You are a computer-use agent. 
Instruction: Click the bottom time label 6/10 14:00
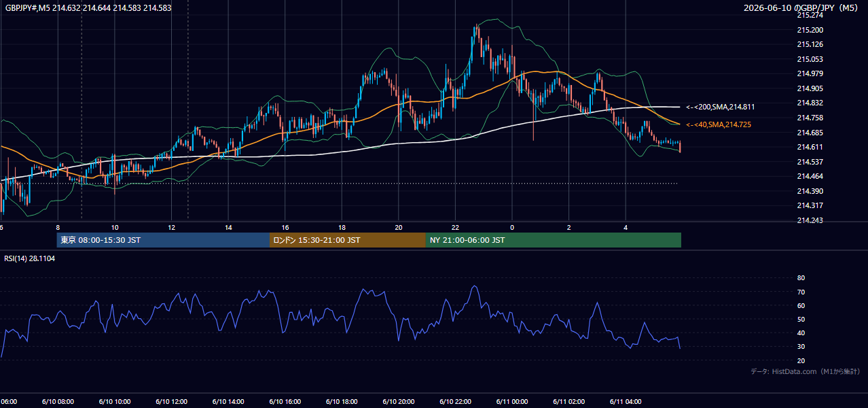coord(228,402)
